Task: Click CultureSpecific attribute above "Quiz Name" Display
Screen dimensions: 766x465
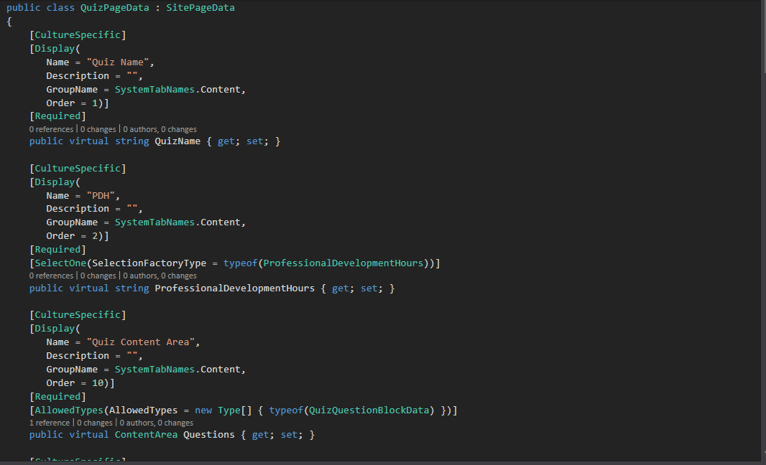Action: [77, 35]
